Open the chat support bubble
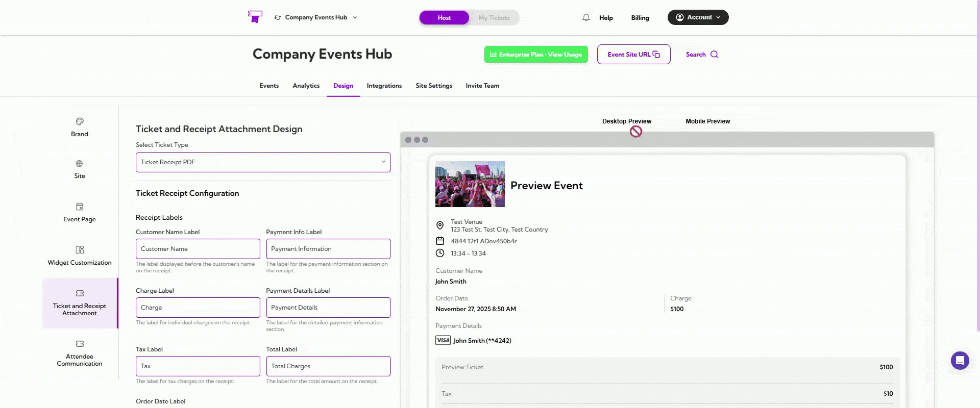Image resolution: width=980 pixels, height=408 pixels. coord(960,361)
